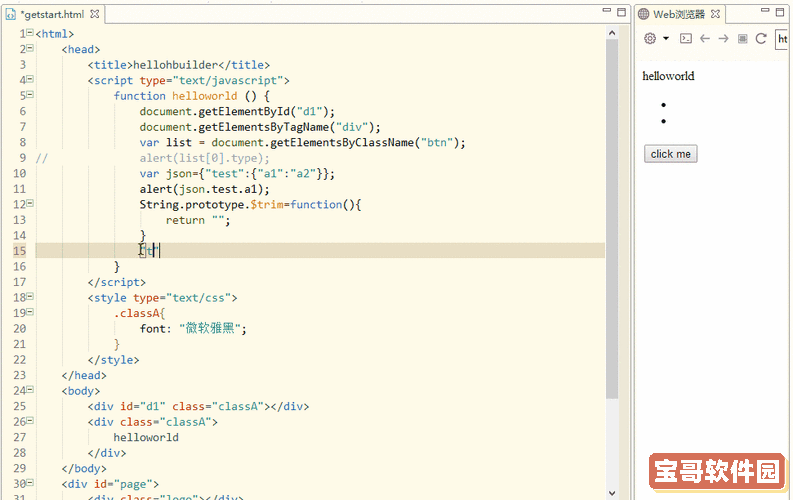This screenshot has width=793, height=500.
Task: Stop page loading in Web browser
Action: pos(742,38)
